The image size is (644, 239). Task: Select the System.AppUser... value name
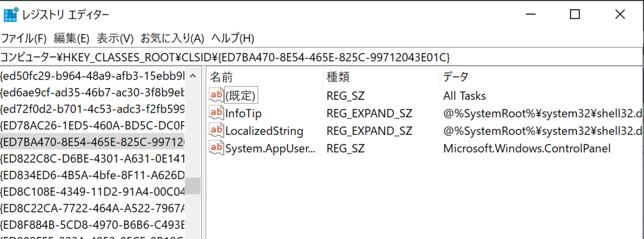pos(271,148)
